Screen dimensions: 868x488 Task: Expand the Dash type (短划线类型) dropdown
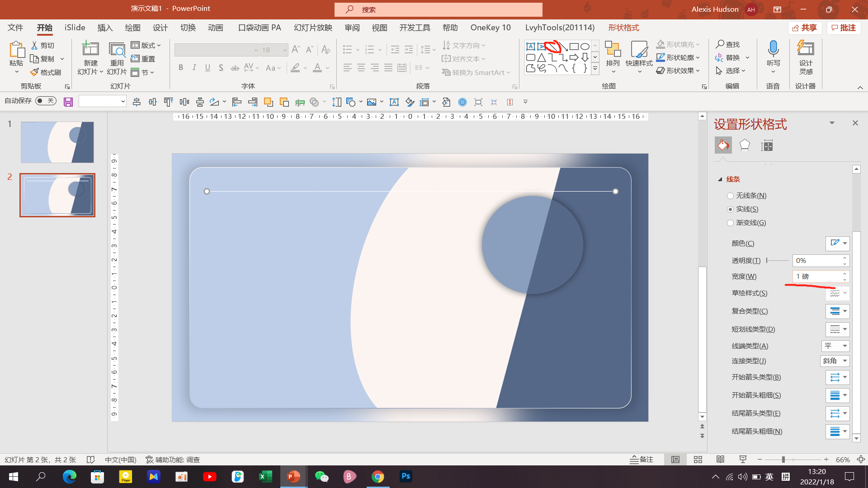838,329
